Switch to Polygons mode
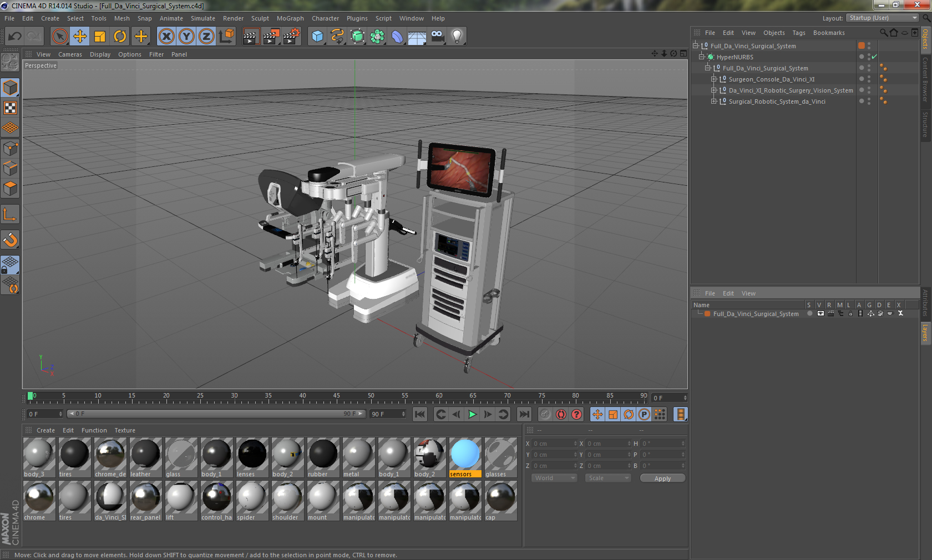 pos(10,189)
